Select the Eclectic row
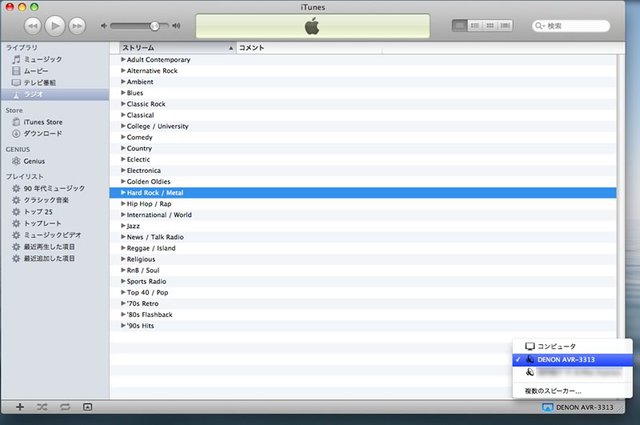 [363, 159]
